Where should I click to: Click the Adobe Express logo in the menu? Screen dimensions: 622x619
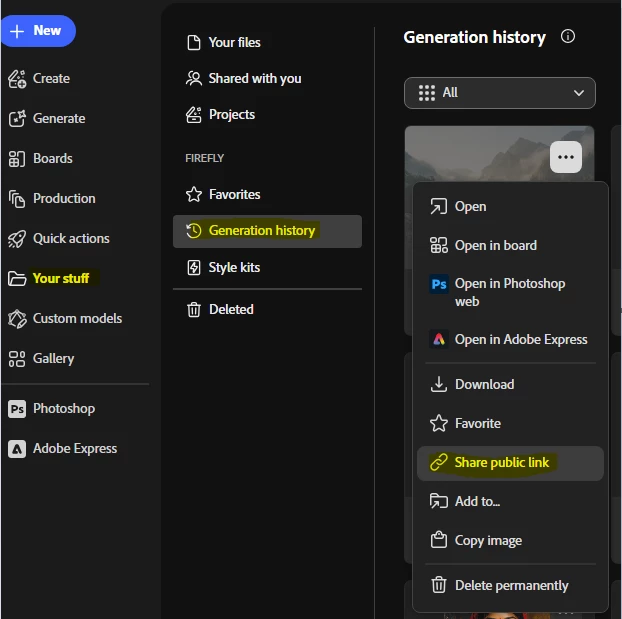439,340
